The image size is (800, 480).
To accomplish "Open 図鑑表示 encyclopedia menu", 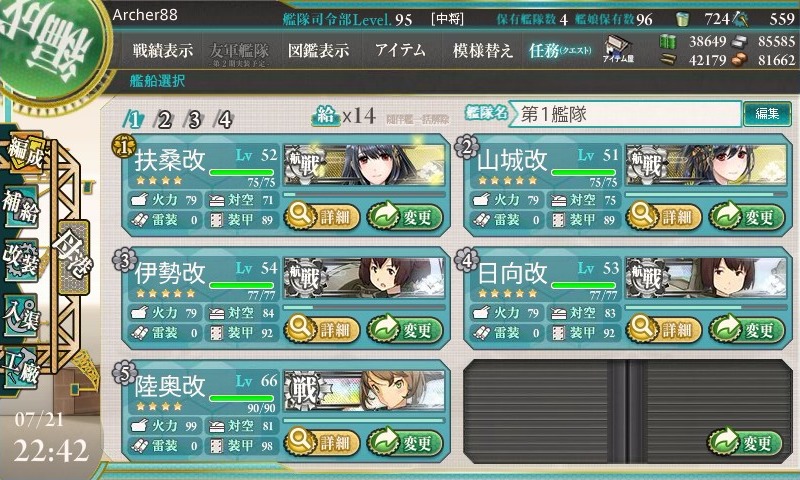I will [318, 50].
